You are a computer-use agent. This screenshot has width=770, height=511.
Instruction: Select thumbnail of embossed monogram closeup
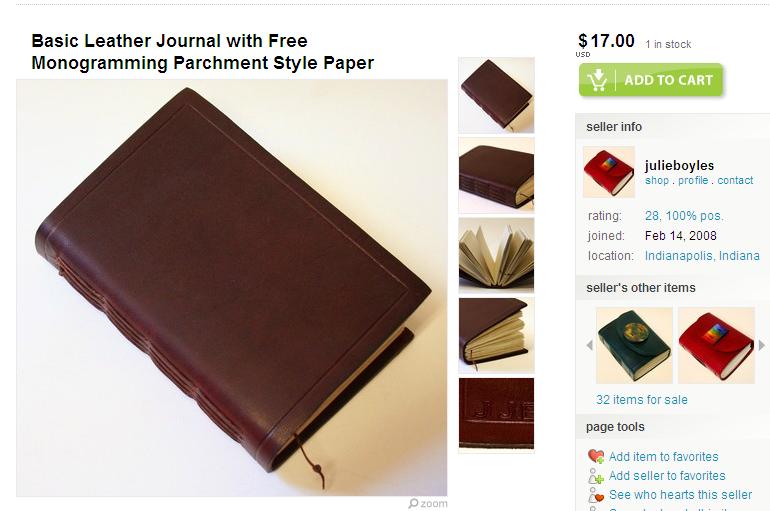[496, 413]
